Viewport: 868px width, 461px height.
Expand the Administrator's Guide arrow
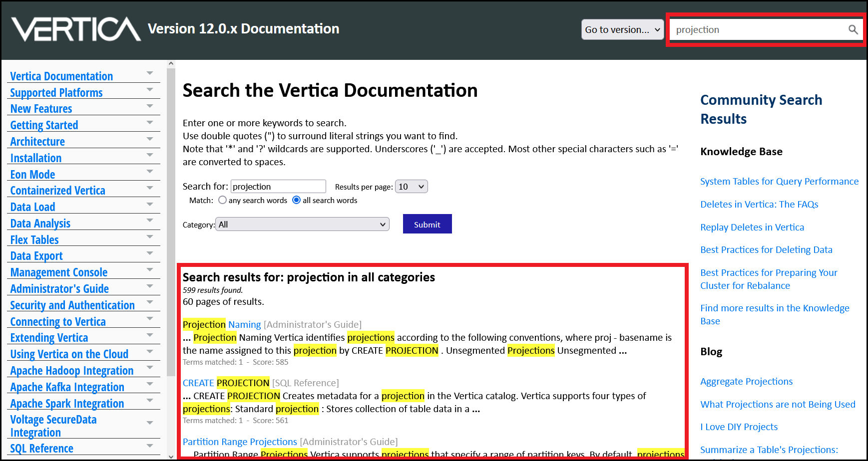(149, 286)
